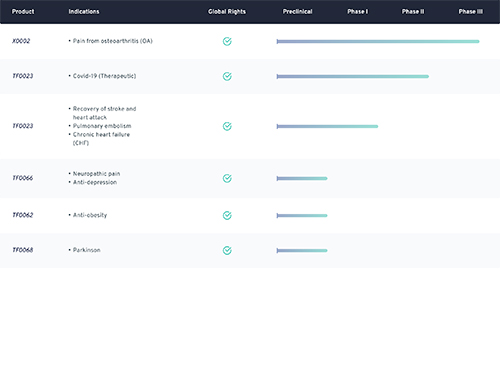Select product name X0002
This screenshot has height=370, width=500.
pos(21,41)
